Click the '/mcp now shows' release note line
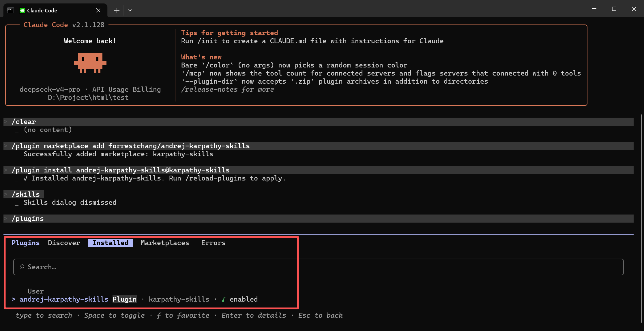The image size is (644, 331). (x=381, y=73)
